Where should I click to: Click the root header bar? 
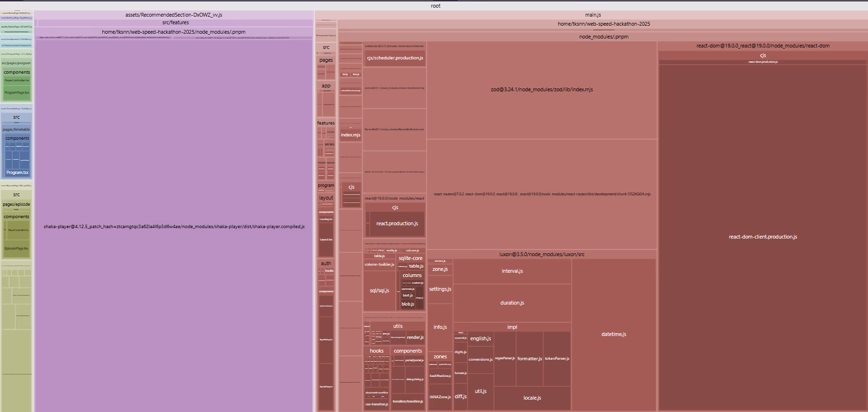[435, 6]
